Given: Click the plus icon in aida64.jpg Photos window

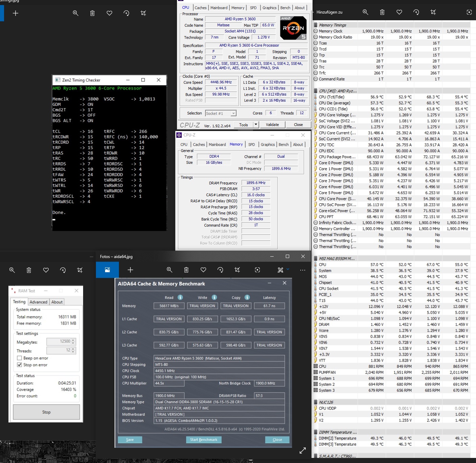Looking at the screenshot, I should [130, 270].
